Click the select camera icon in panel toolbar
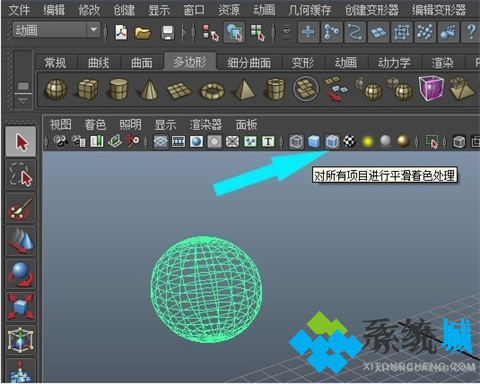The height and width of the screenshot is (384, 480). coord(61,142)
